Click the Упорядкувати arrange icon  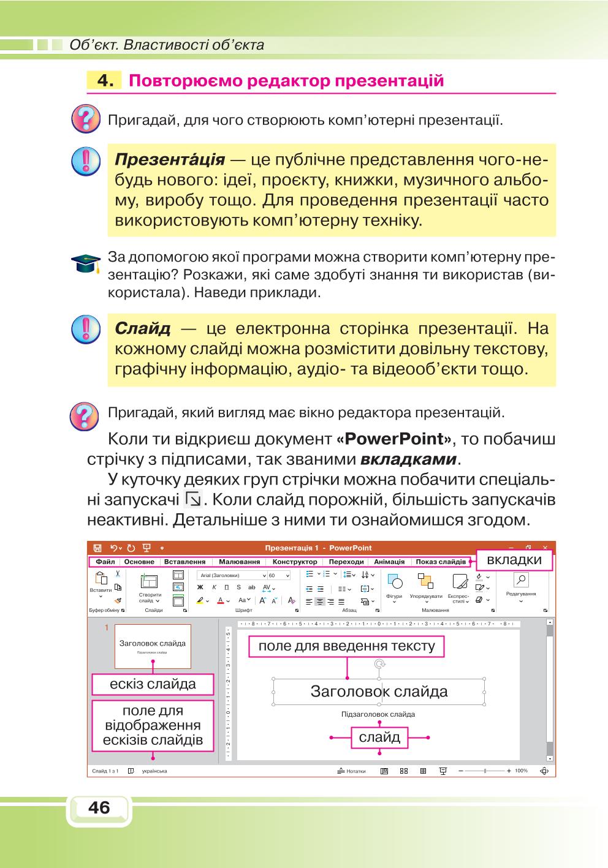click(425, 582)
